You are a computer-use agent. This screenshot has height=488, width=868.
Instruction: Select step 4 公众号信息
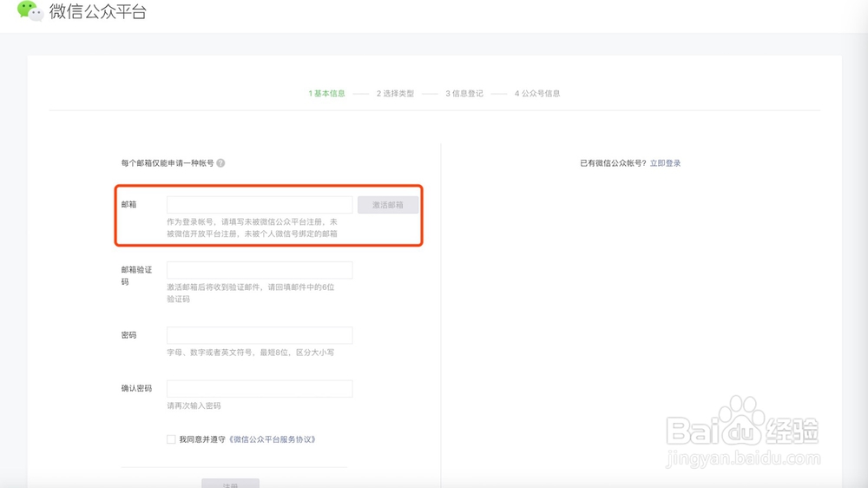537,93
